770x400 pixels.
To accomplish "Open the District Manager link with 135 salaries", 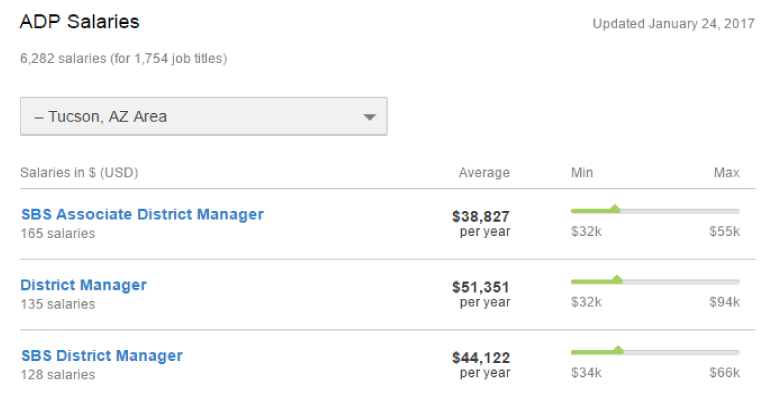I will pyautogui.click(x=83, y=285).
